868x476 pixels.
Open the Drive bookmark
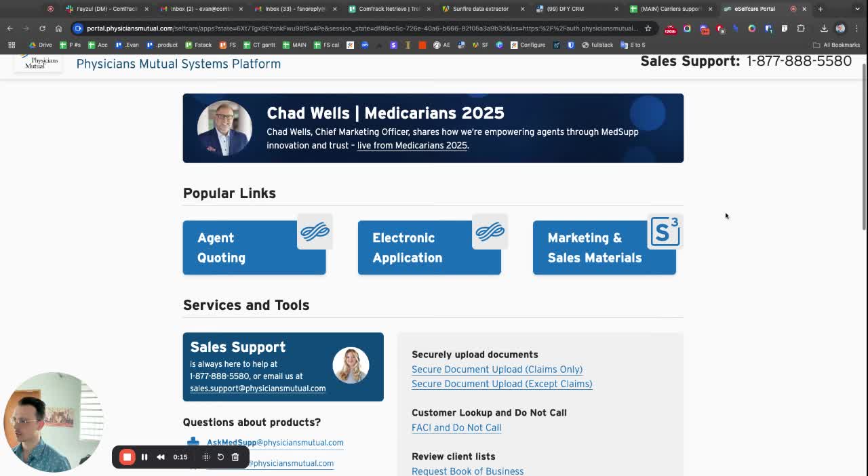tap(40, 45)
